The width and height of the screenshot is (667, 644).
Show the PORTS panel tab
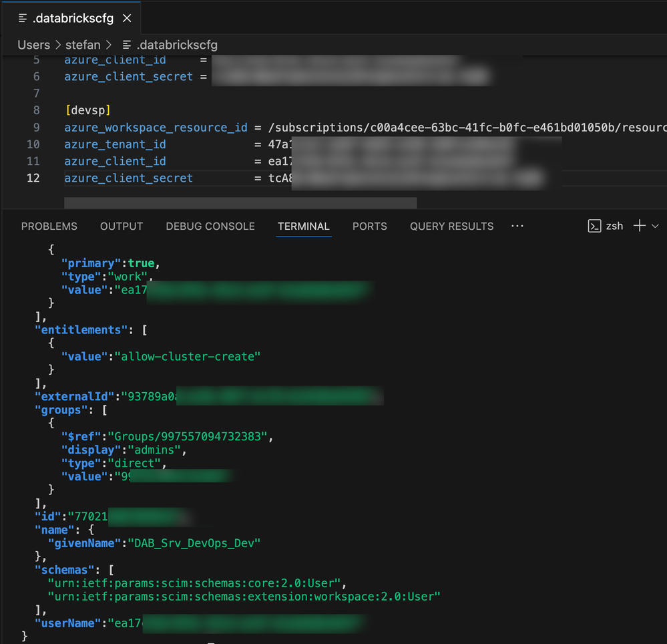point(369,226)
